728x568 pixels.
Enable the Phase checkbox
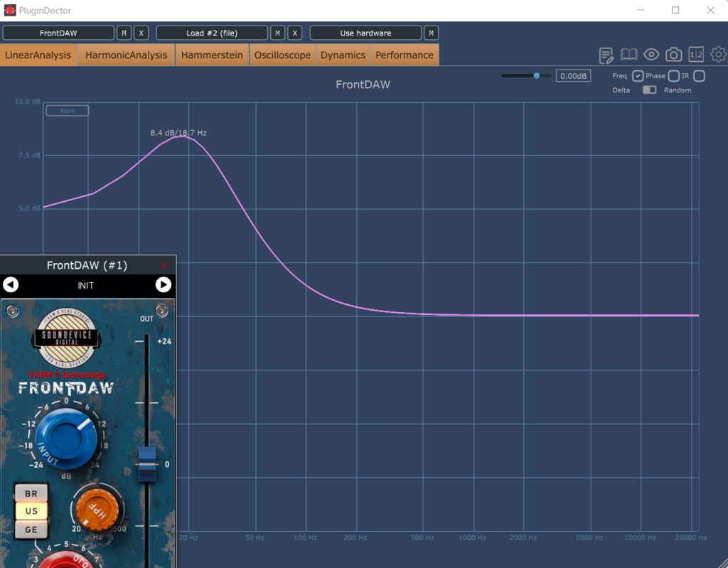point(674,75)
